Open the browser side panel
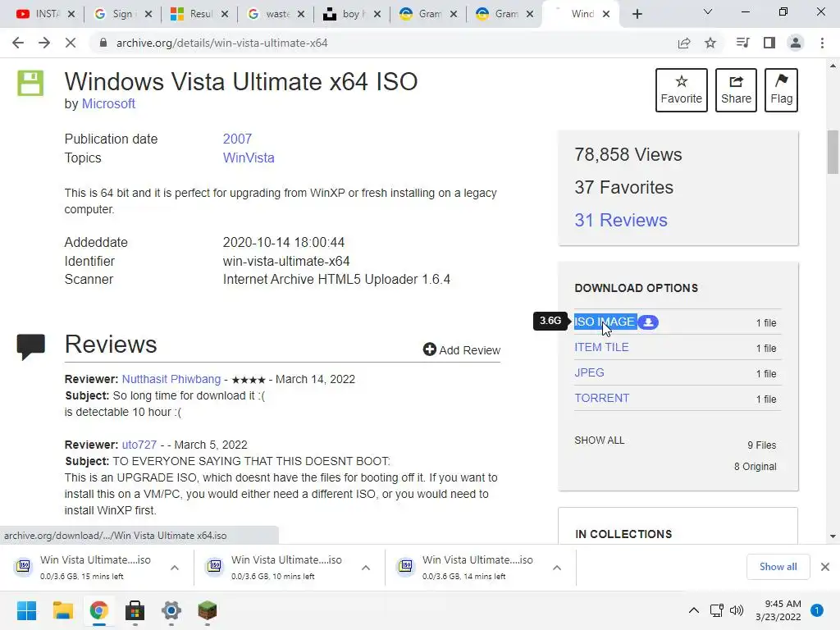Image resolution: width=840 pixels, height=630 pixels. tap(769, 43)
